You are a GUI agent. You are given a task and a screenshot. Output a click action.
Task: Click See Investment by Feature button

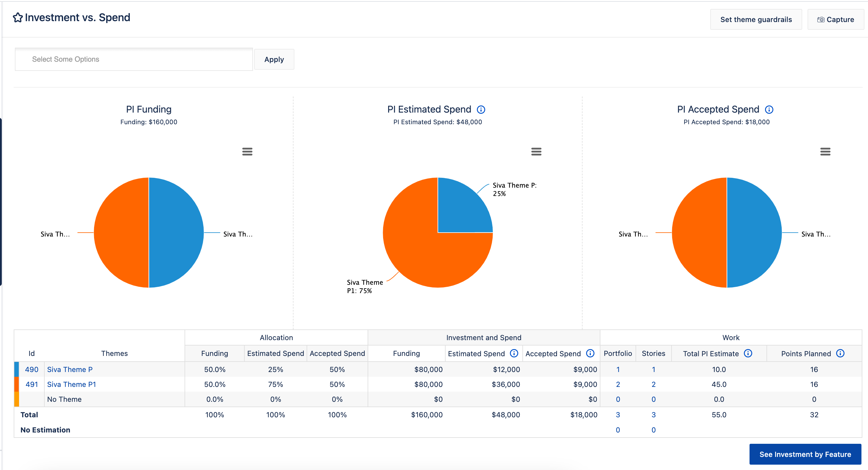click(805, 454)
